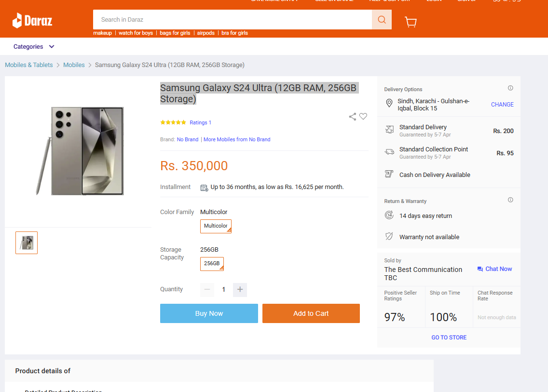Click the Add to Cart button
This screenshot has height=392, width=548.
[311, 313]
